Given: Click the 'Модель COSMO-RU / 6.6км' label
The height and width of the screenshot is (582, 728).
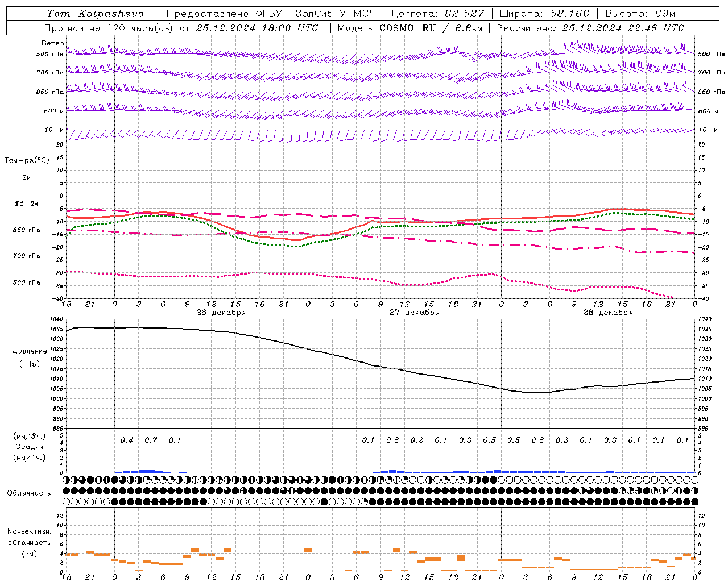Looking at the screenshot, I should coord(410,28).
